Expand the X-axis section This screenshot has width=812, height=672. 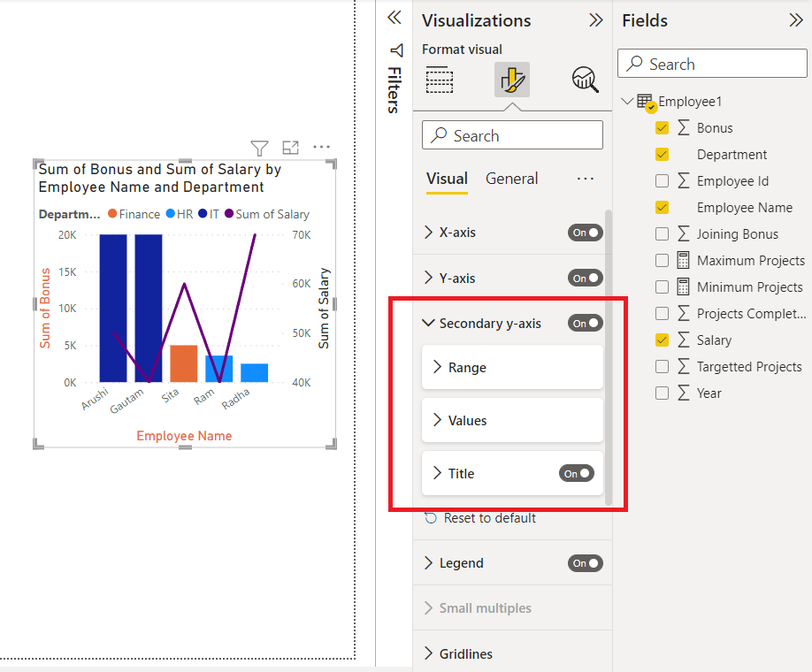(428, 233)
